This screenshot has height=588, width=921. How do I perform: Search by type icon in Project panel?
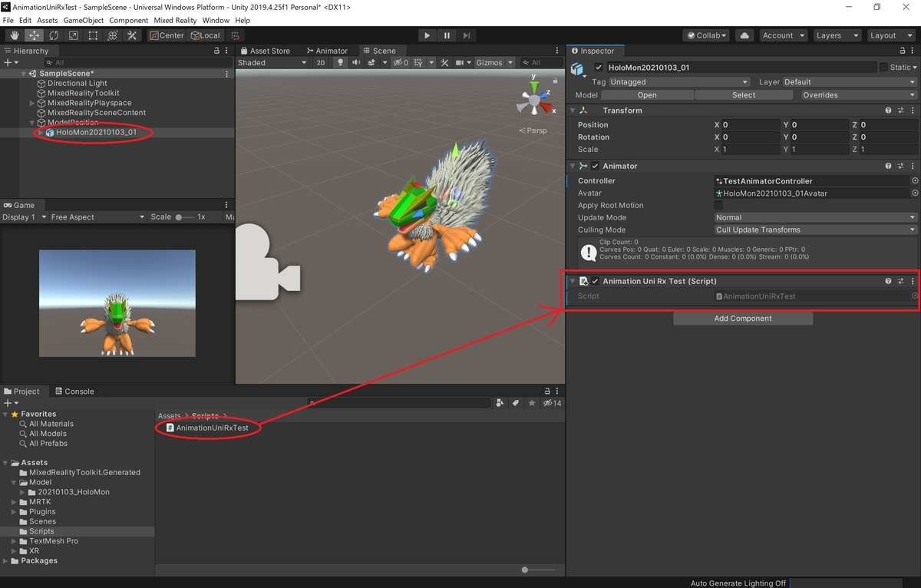[500, 402]
